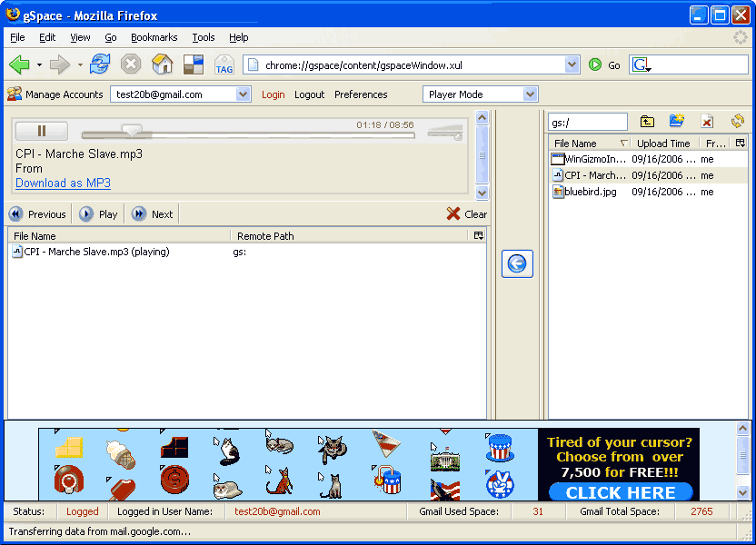Go up one folder in gs:/ panel
756x545 pixels.
(647, 122)
